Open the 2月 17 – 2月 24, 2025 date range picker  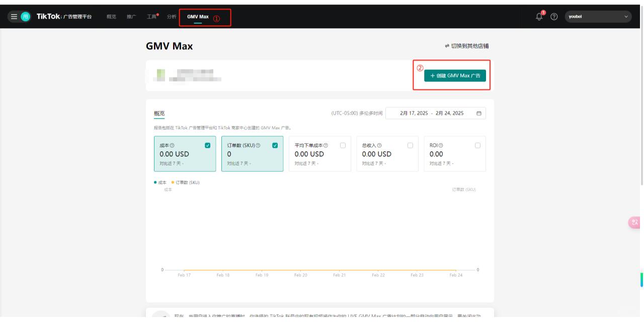coord(436,113)
